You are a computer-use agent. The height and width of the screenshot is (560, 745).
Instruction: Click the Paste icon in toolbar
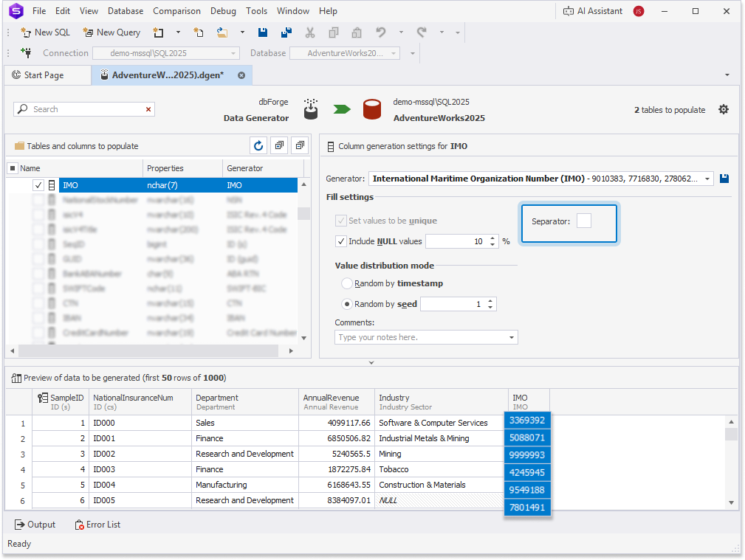click(357, 32)
